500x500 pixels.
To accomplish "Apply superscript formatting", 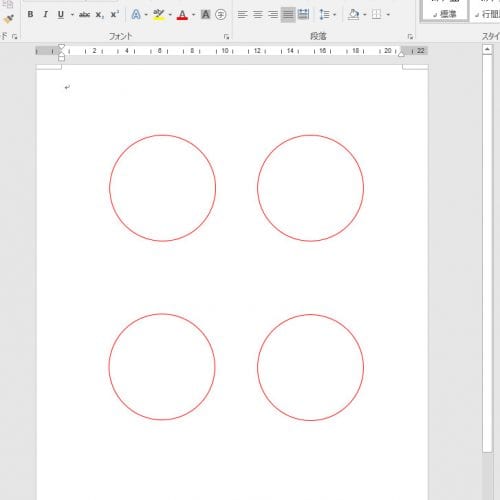I will pyautogui.click(x=115, y=14).
